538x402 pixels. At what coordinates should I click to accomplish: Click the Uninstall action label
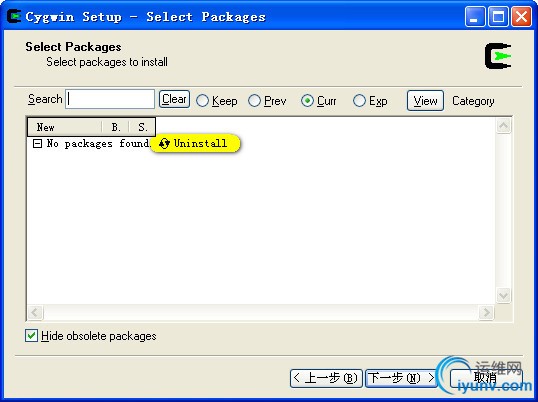point(200,143)
